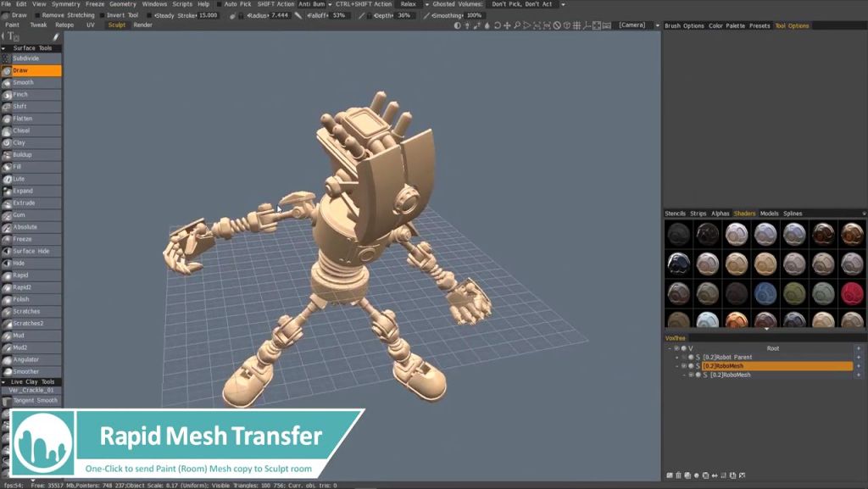The height and width of the screenshot is (489, 868).
Task: Click the Radius value field
Action: point(280,15)
